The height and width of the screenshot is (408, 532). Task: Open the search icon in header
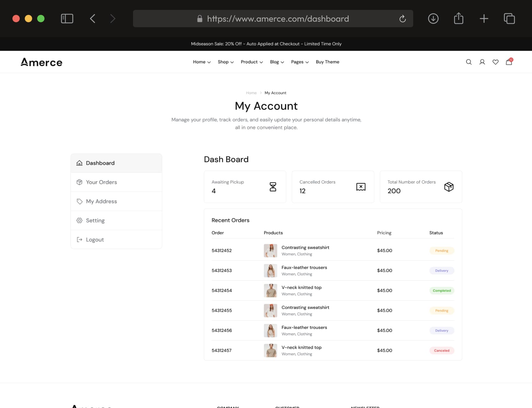tap(469, 62)
